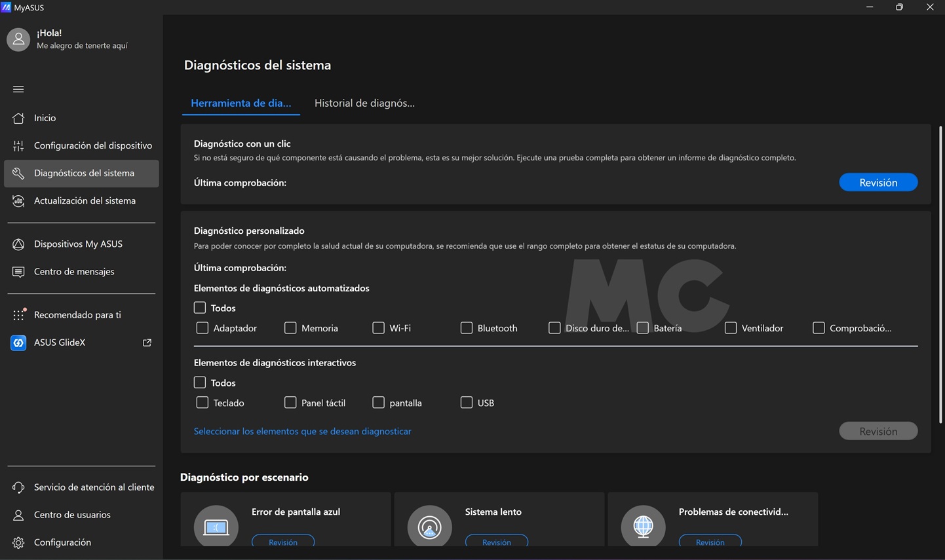Click the Actualización del sistema icon
Image resolution: width=945 pixels, height=560 pixels.
pos(18,201)
